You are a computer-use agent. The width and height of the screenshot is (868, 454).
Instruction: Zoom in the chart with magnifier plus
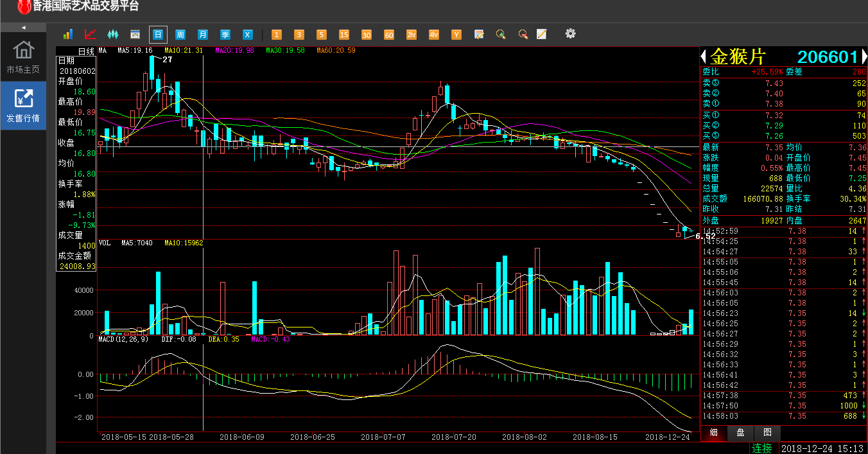click(501, 34)
